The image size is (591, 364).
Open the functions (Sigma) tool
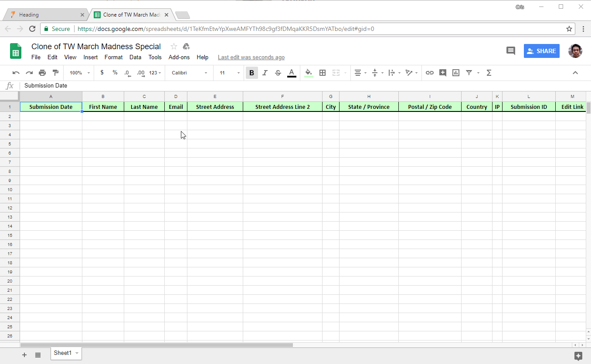pos(489,73)
